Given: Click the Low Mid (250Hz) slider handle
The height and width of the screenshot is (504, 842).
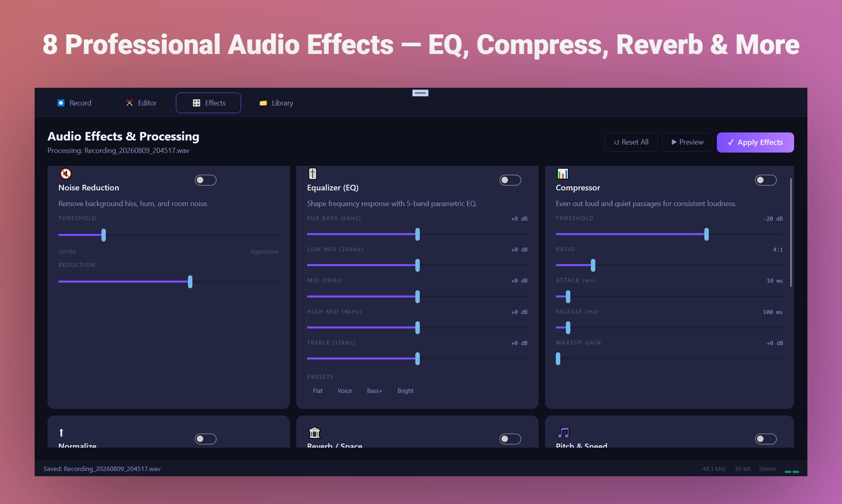Looking at the screenshot, I should tap(418, 265).
